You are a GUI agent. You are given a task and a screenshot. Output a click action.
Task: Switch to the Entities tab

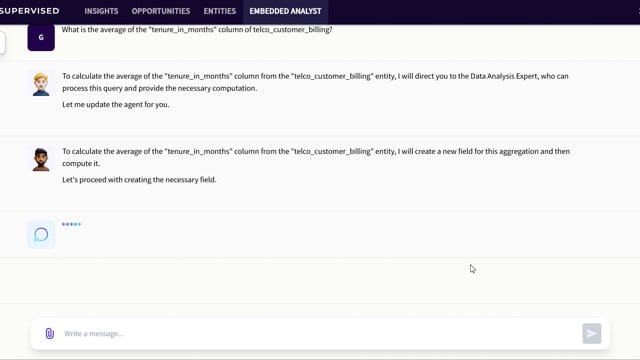[x=220, y=11]
